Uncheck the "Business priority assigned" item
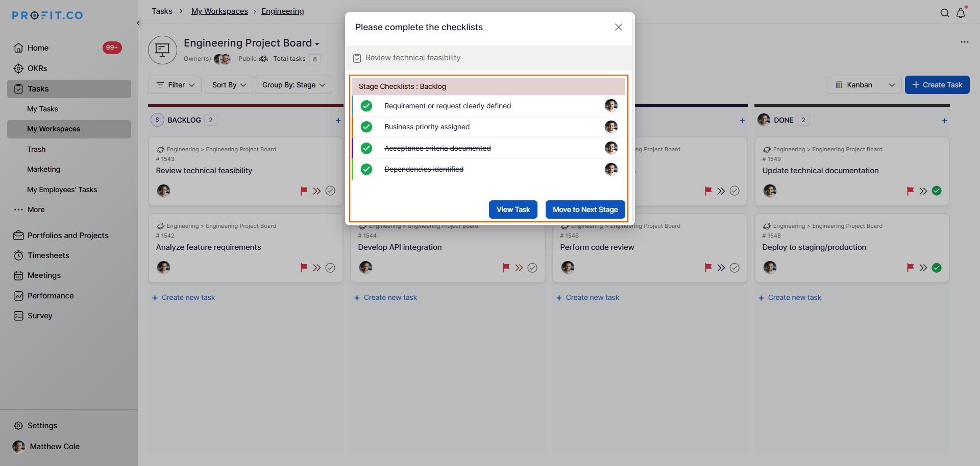The width and height of the screenshot is (980, 466). tap(366, 127)
